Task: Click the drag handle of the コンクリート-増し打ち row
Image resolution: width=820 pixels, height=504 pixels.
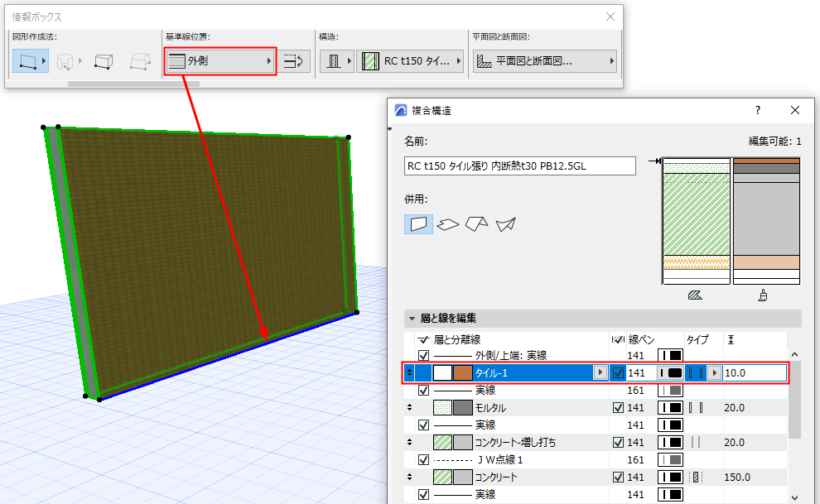Action: [409, 443]
